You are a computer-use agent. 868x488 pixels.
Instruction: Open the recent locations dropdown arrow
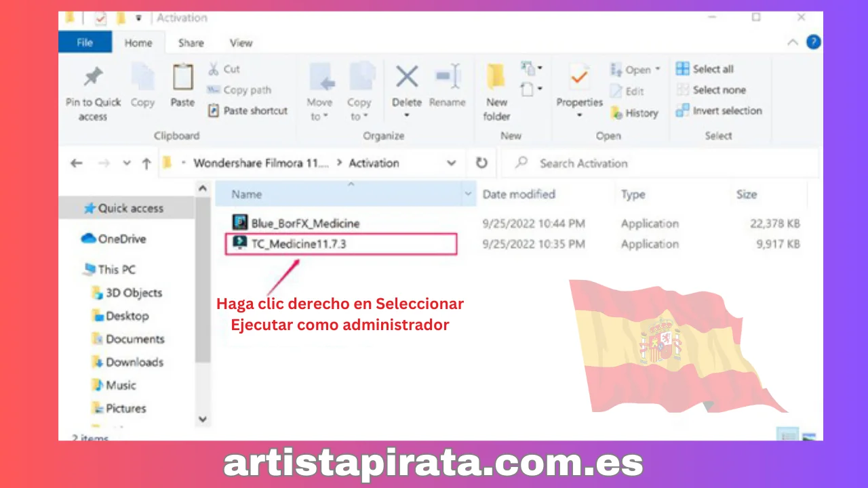click(x=127, y=163)
